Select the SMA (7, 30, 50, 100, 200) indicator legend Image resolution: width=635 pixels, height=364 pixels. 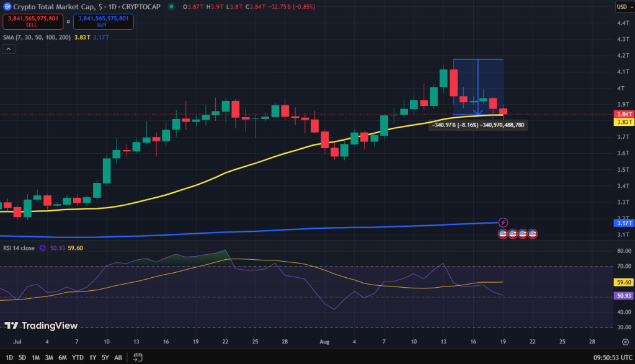(x=37, y=37)
